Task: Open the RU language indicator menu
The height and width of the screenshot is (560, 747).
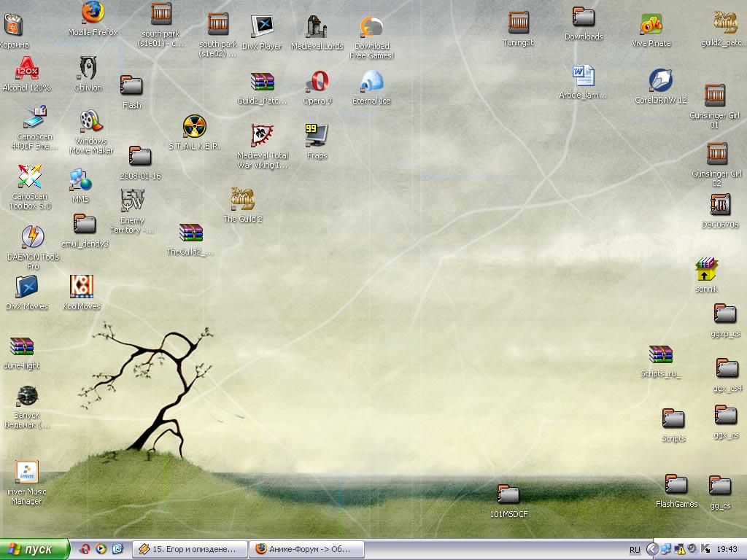Action: pos(635,549)
